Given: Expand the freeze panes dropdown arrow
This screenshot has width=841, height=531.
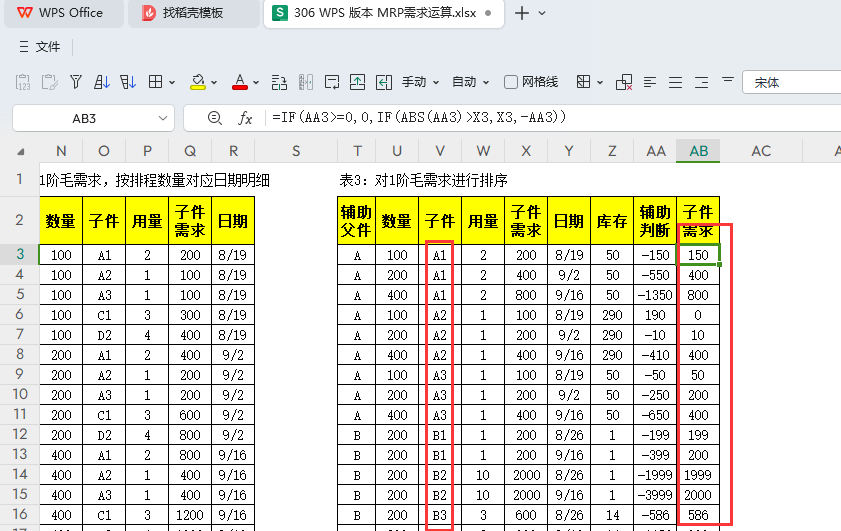Looking at the screenshot, I should pyautogui.click(x=600, y=83).
